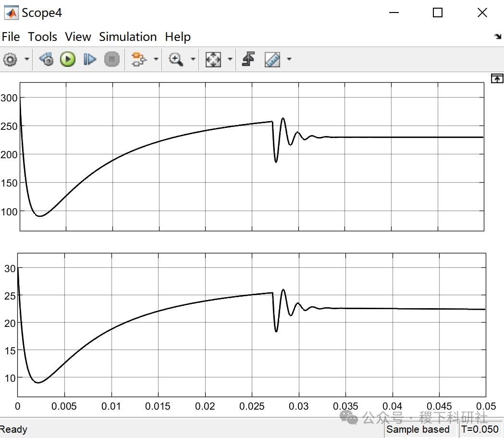
Task: Click the bottom plot curve minimum near 10
Action: 38,382
